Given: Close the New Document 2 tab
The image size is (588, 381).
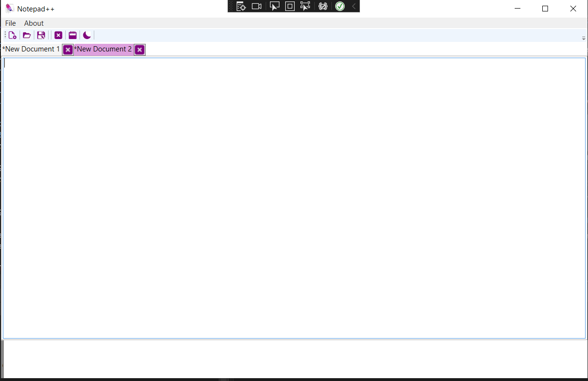Looking at the screenshot, I should 139,50.
